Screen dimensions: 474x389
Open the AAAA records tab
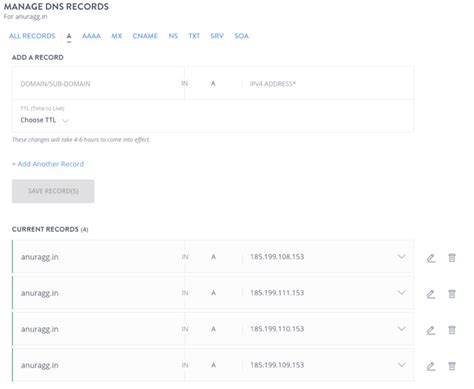click(91, 36)
